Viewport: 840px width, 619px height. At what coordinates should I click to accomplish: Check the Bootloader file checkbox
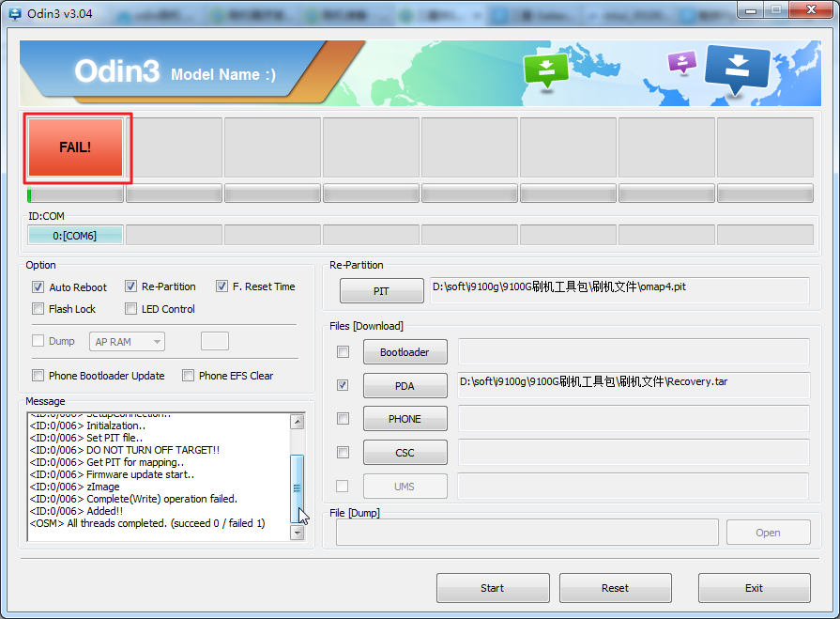[x=343, y=351]
